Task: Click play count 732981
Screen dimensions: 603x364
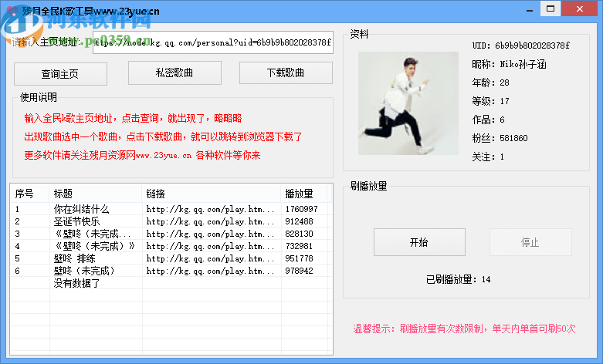Action: pyautogui.click(x=300, y=246)
